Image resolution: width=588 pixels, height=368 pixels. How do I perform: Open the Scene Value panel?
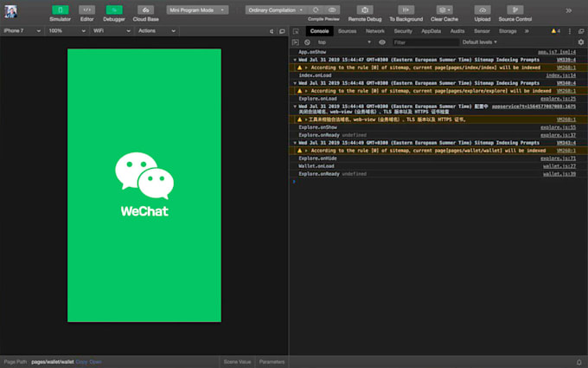pyautogui.click(x=237, y=362)
